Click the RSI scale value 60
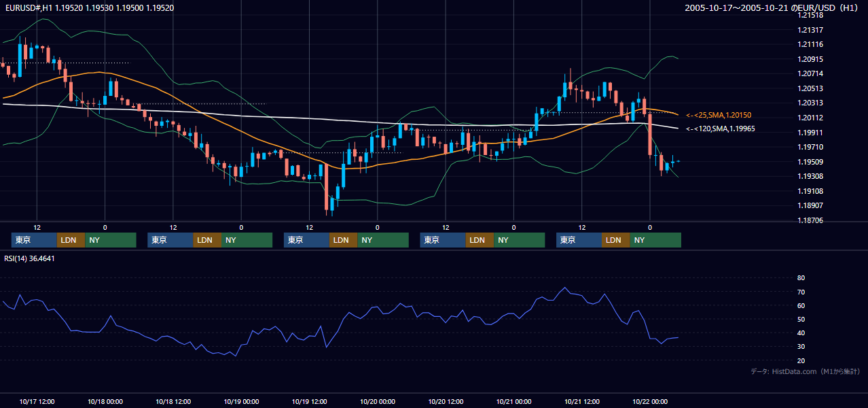Image resolution: width=868 pixels, height=408 pixels. pos(801,305)
